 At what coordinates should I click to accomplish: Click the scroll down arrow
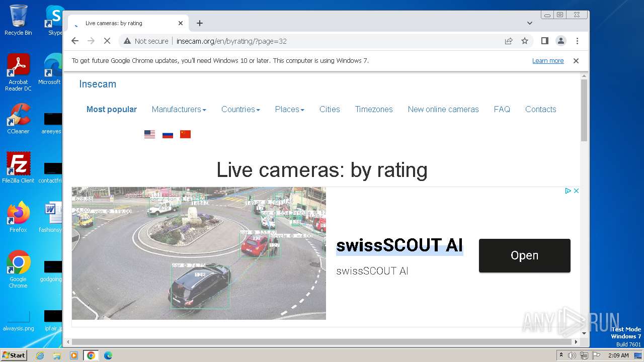coord(584,333)
